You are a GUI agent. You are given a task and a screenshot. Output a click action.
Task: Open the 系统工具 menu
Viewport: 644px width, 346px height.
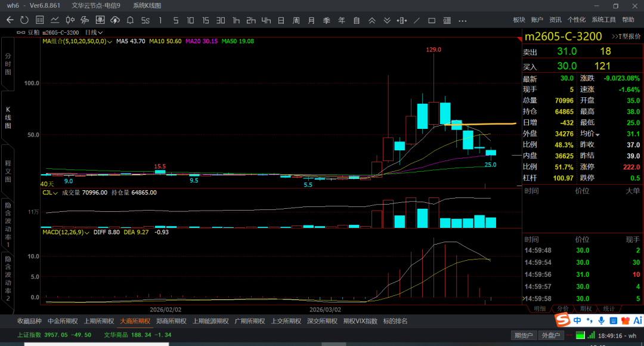[603, 20]
